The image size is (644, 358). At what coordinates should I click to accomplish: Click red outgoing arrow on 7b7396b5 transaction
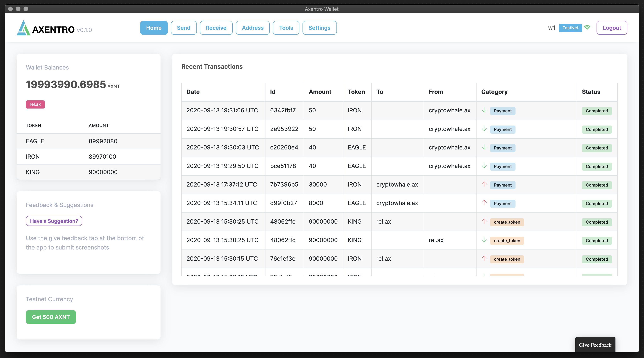[484, 184]
